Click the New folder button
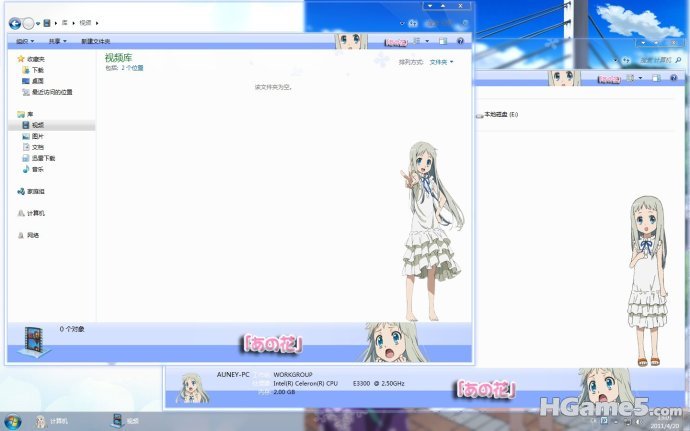690x431 pixels. pos(96,42)
